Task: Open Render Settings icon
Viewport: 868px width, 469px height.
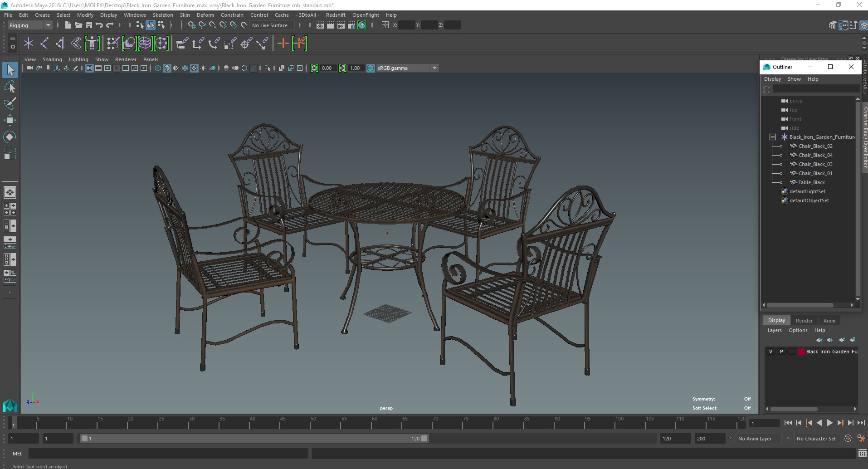Action: coord(351,25)
